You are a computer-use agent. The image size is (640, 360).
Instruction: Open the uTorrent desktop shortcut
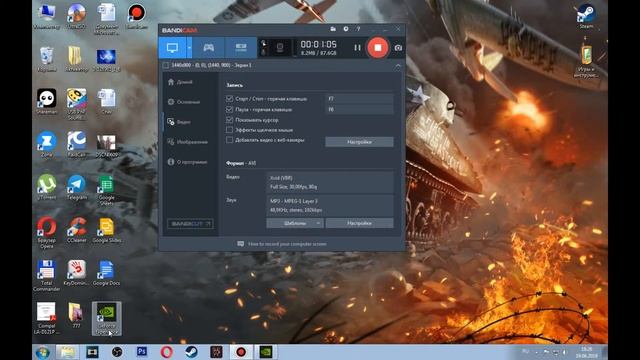click(47, 187)
